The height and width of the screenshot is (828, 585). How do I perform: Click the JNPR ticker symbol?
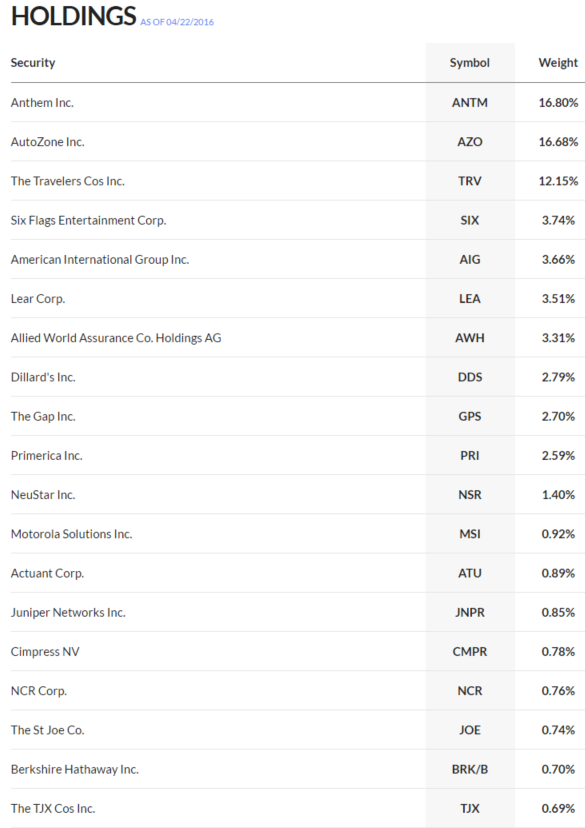(469, 613)
